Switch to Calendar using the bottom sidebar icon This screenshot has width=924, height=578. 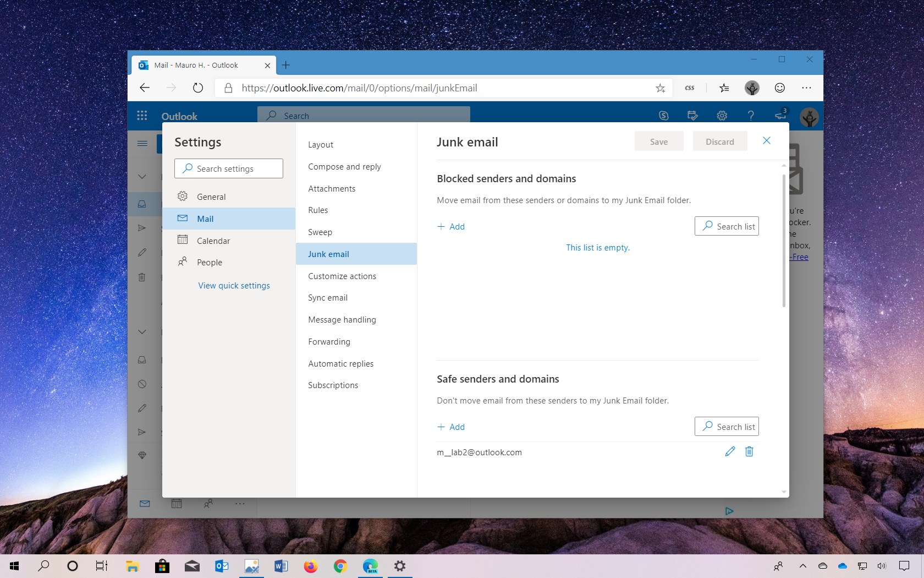tap(177, 504)
